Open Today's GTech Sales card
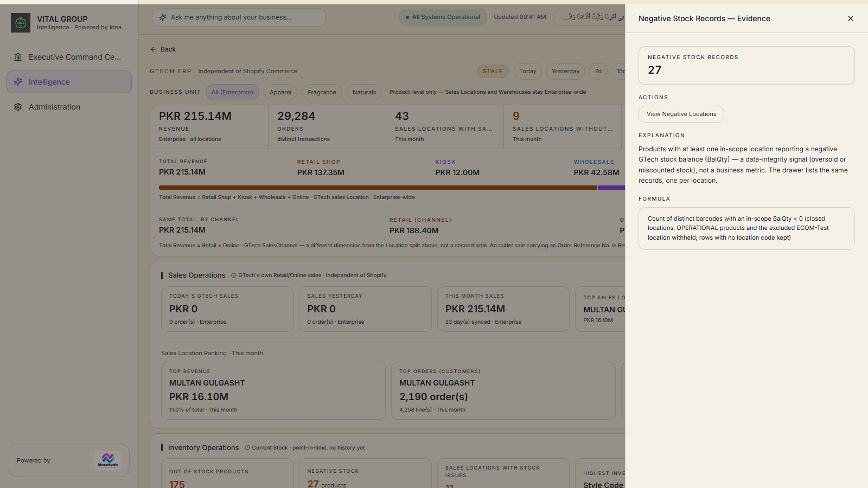Image resolution: width=868 pixels, height=488 pixels. point(227,309)
